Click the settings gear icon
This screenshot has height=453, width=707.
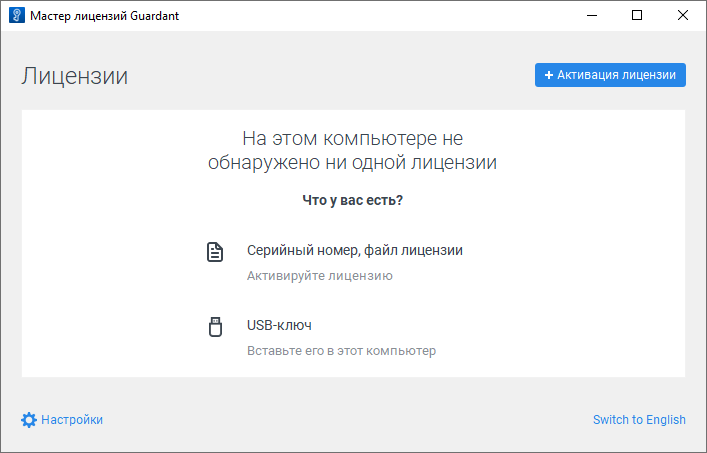point(28,420)
